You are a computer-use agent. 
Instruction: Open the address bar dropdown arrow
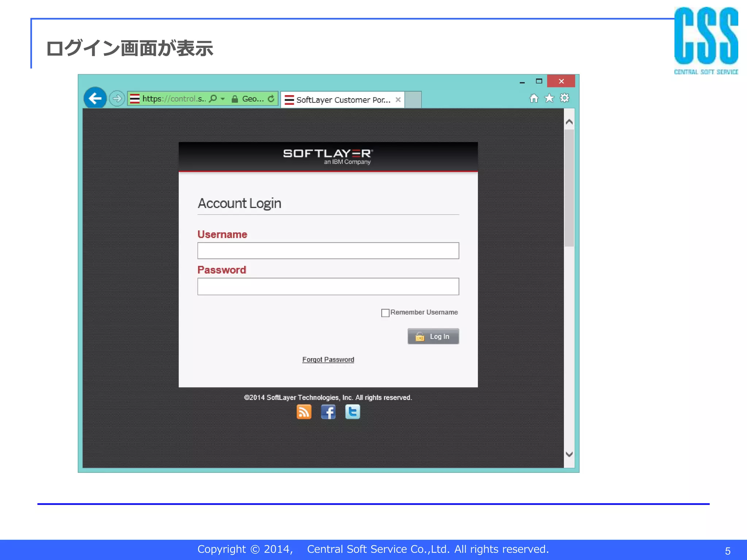tap(223, 99)
